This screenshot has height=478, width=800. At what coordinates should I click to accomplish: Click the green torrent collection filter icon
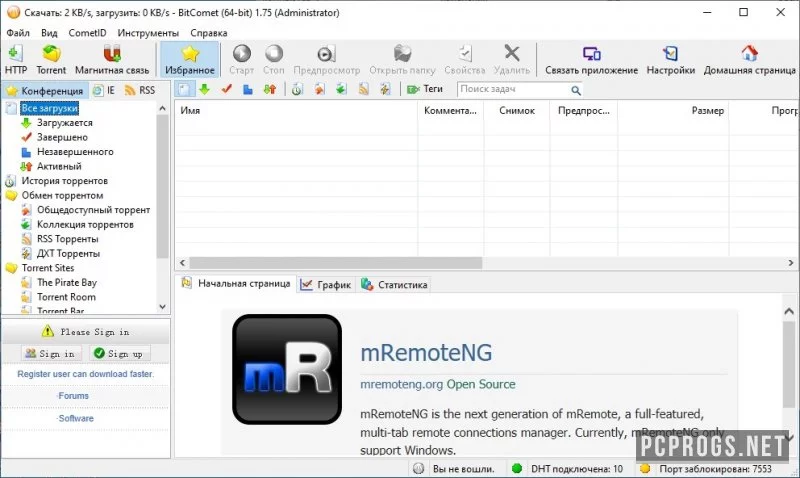click(341, 89)
